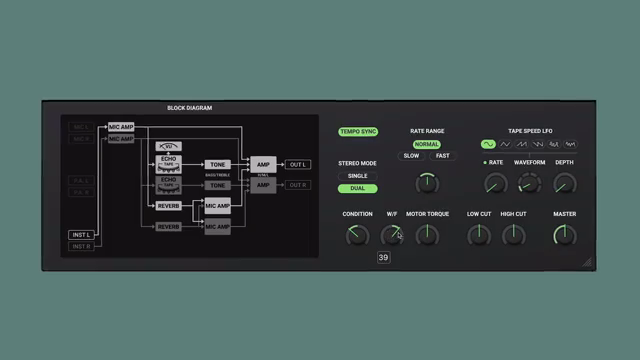Click the dimmed TONE block
This screenshot has width=640, height=360.
(218, 185)
